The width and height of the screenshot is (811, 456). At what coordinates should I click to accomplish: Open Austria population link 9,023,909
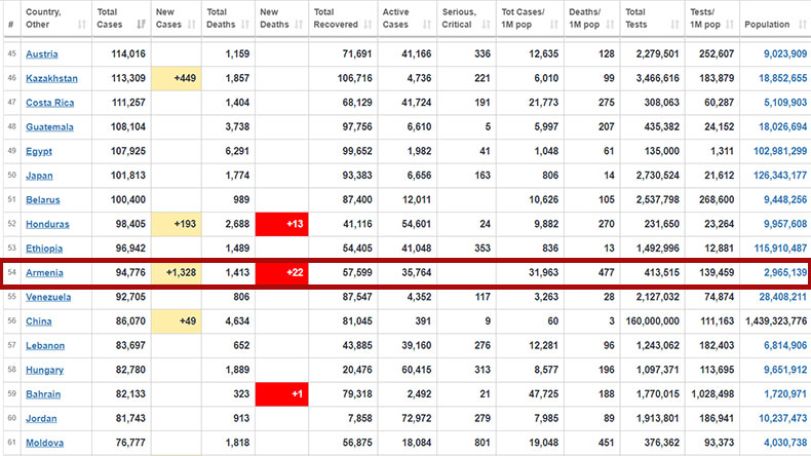pos(785,54)
